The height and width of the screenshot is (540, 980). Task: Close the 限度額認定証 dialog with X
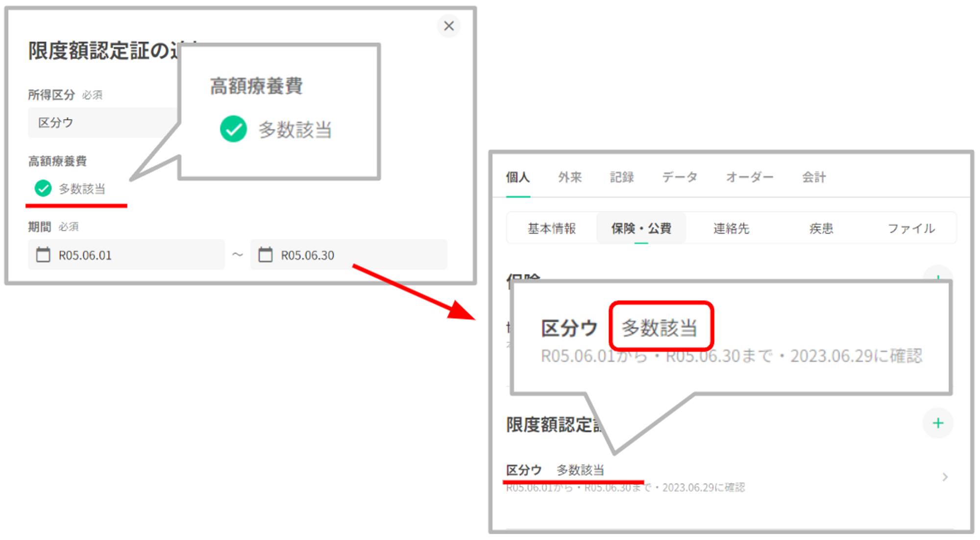pos(448,26)
